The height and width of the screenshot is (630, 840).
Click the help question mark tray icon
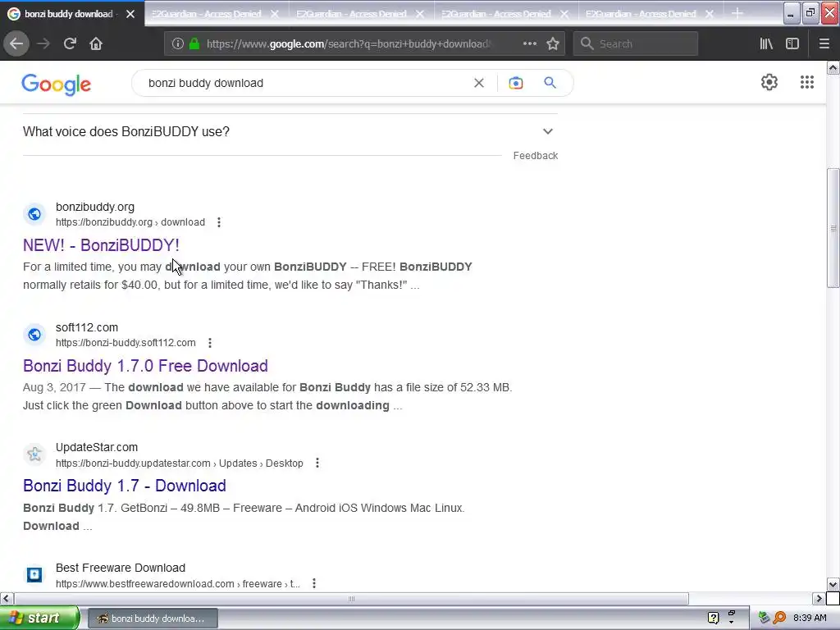pyautogui.click(x=713, y=619)
